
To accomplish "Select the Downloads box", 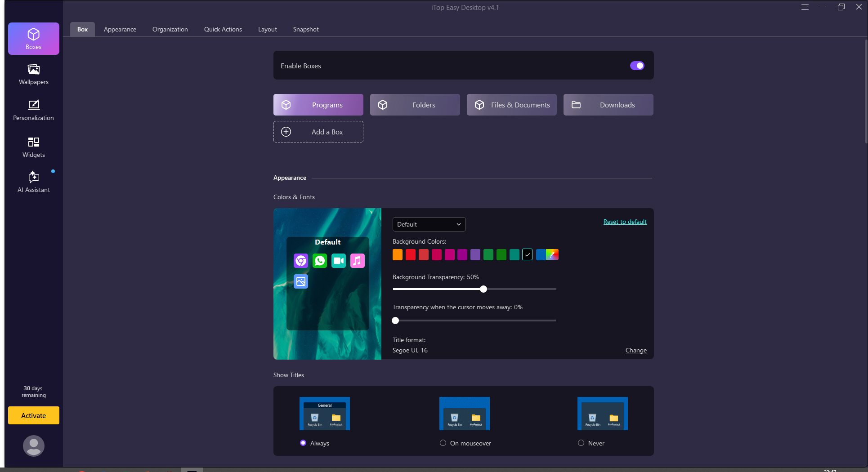I will coord(608,105).
